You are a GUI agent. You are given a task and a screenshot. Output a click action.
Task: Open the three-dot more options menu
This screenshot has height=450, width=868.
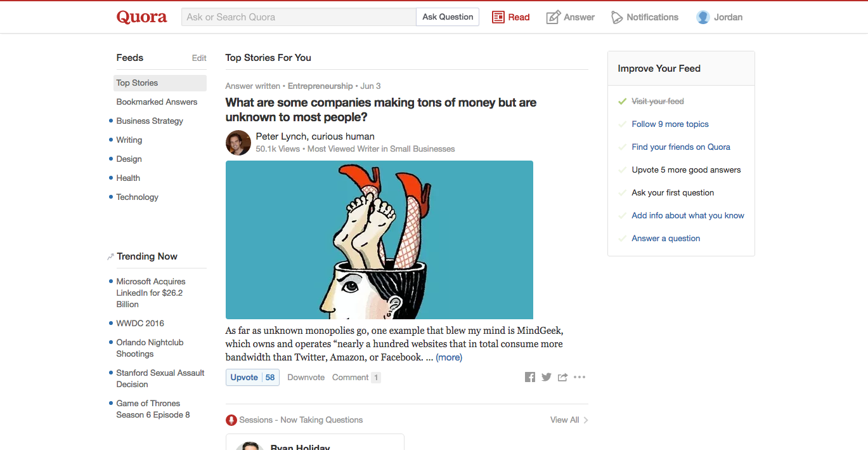(x=580, y=377)
